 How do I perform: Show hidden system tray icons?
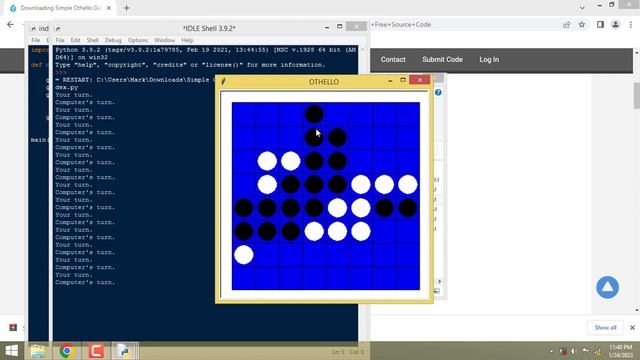[551, 351]
